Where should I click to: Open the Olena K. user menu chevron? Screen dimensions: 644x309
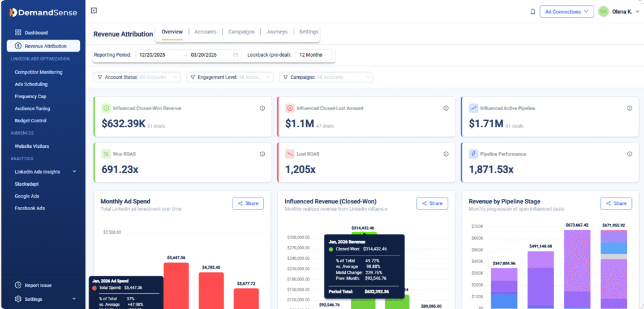637,12
